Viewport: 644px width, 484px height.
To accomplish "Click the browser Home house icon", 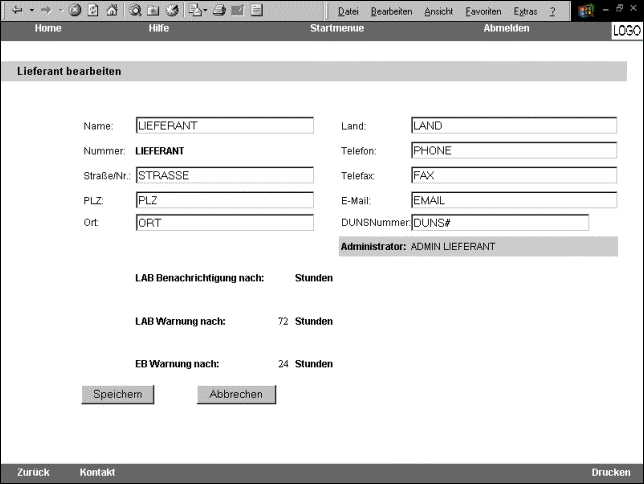I will pos(112,10).
